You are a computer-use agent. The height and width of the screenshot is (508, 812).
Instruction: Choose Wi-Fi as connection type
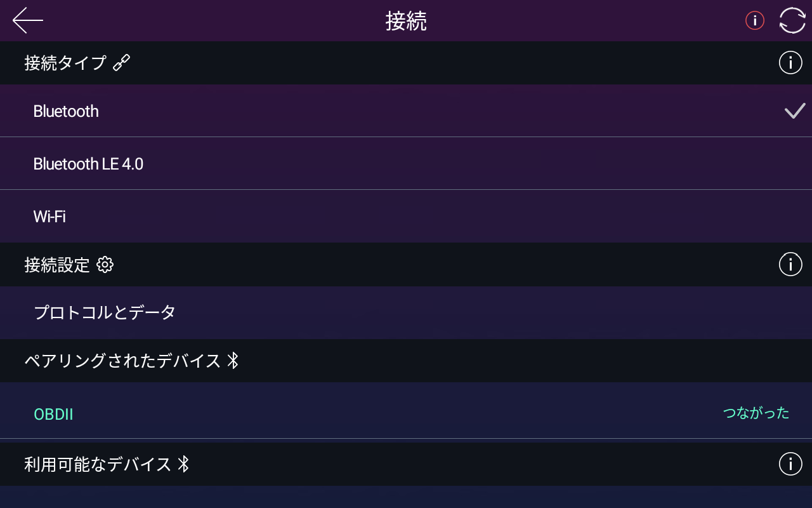49,217
